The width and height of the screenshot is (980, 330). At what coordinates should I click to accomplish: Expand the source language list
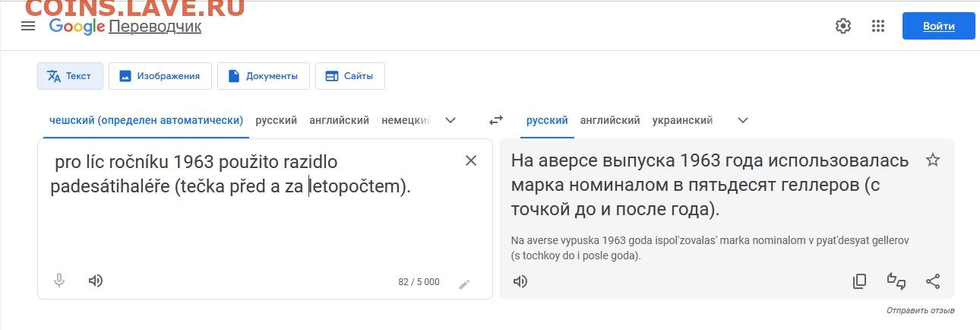point(450,120)
